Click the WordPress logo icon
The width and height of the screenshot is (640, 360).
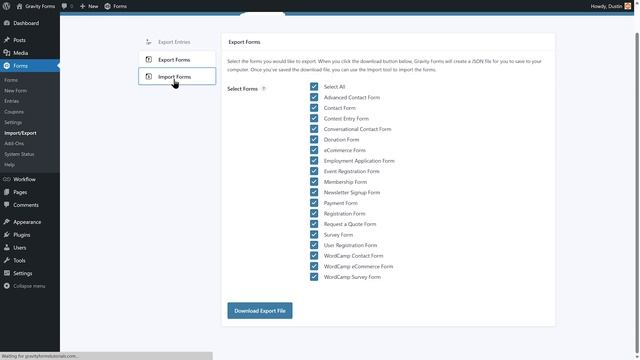(6, 6)
